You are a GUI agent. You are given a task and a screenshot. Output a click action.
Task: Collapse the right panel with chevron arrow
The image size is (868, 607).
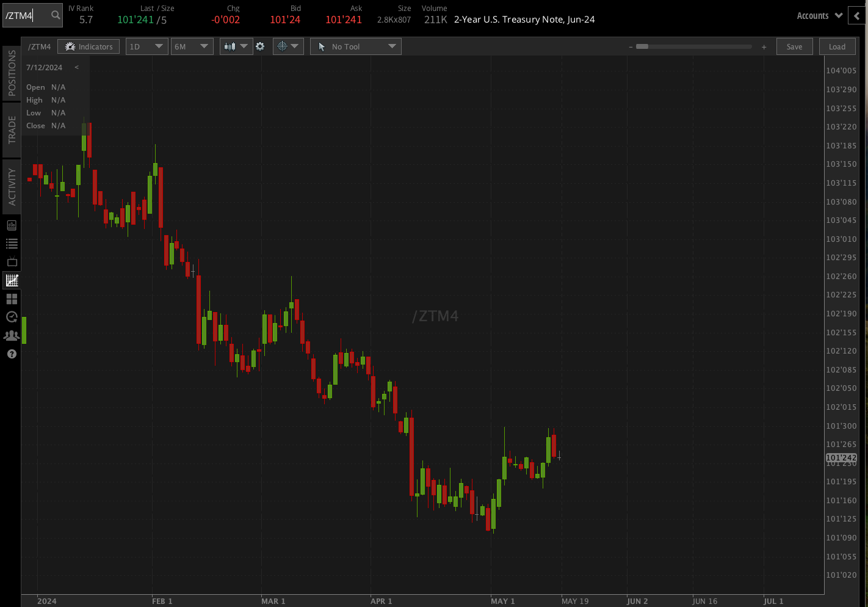pyautogui.click(x=857, y=16)
